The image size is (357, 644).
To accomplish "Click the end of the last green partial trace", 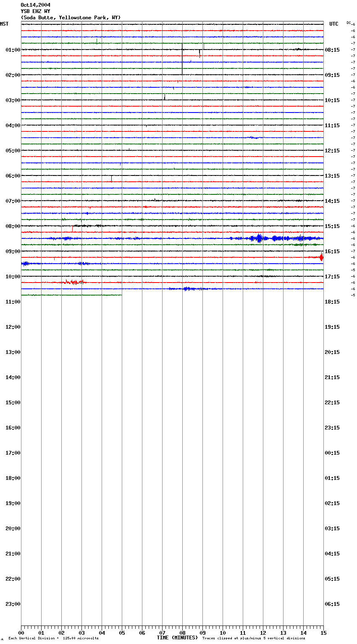I will tap(121, 295).
